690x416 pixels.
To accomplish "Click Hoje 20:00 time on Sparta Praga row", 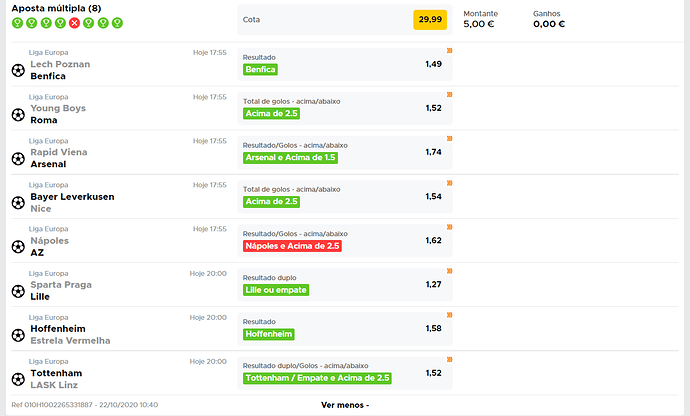I will 208,273.
